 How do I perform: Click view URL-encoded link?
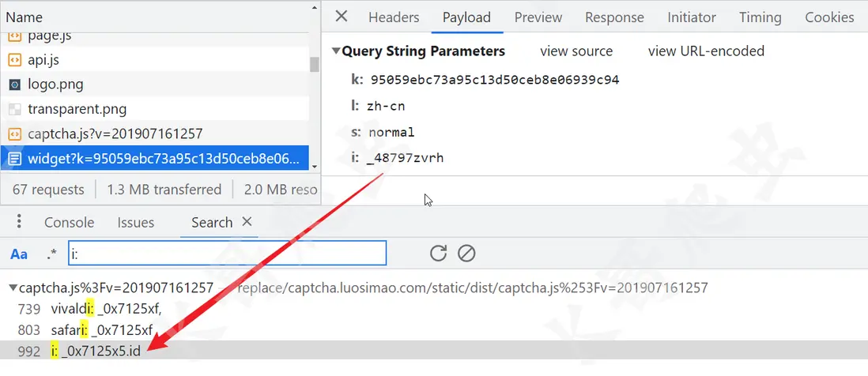706,51
